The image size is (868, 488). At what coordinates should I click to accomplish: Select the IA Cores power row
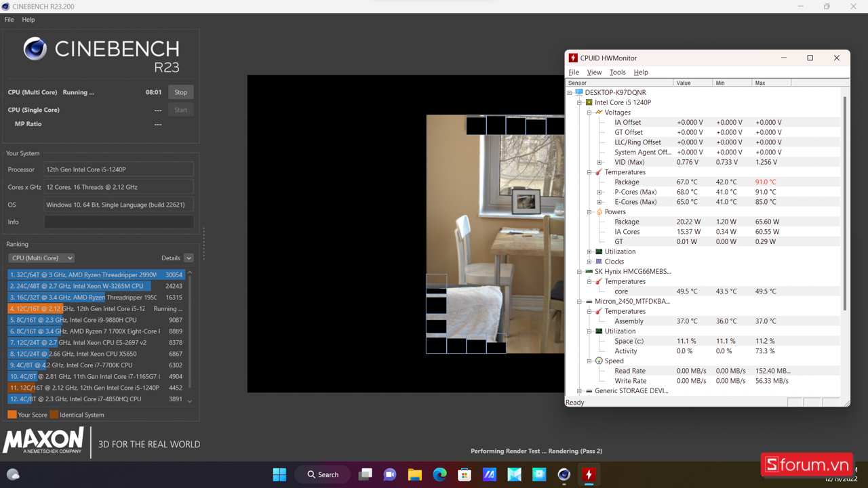coord(704,232)
